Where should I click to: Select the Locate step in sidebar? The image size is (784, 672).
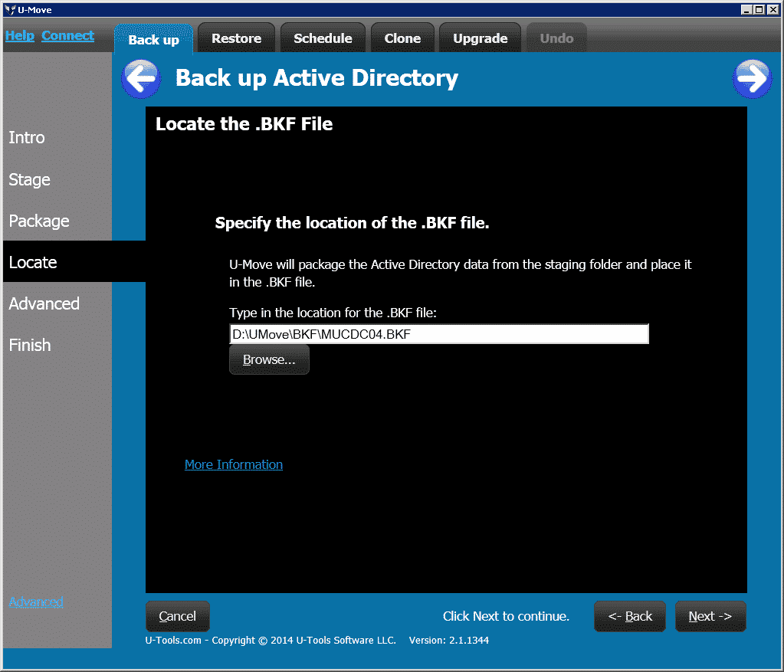point(74,261)
